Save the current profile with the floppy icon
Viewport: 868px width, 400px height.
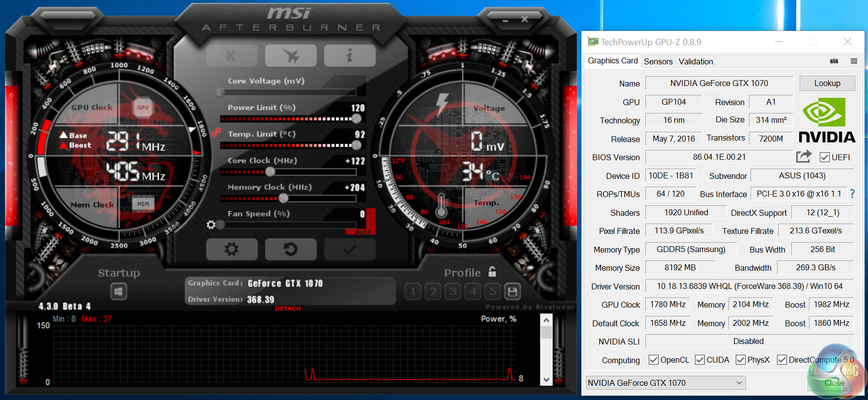click(513, 292)
